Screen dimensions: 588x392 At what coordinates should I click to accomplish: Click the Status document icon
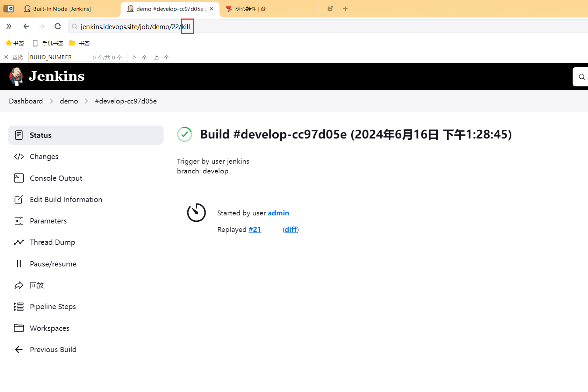click(x=19, y=135)
